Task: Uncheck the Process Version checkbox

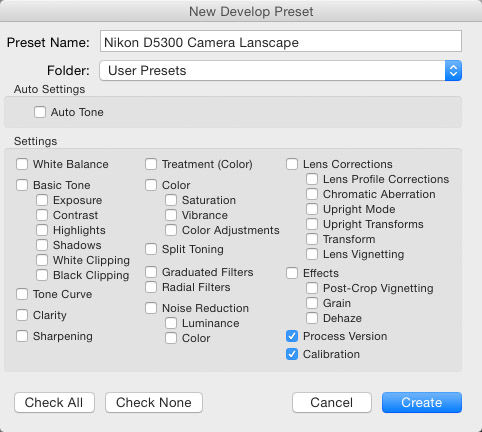Action: click(x=292, y=336)
